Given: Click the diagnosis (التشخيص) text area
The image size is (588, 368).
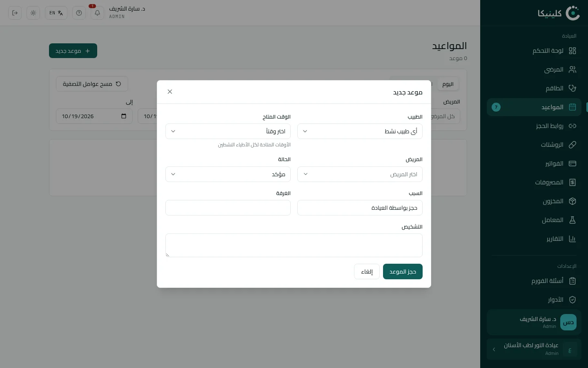Looking at the screenshot, I should pos(294,245).
